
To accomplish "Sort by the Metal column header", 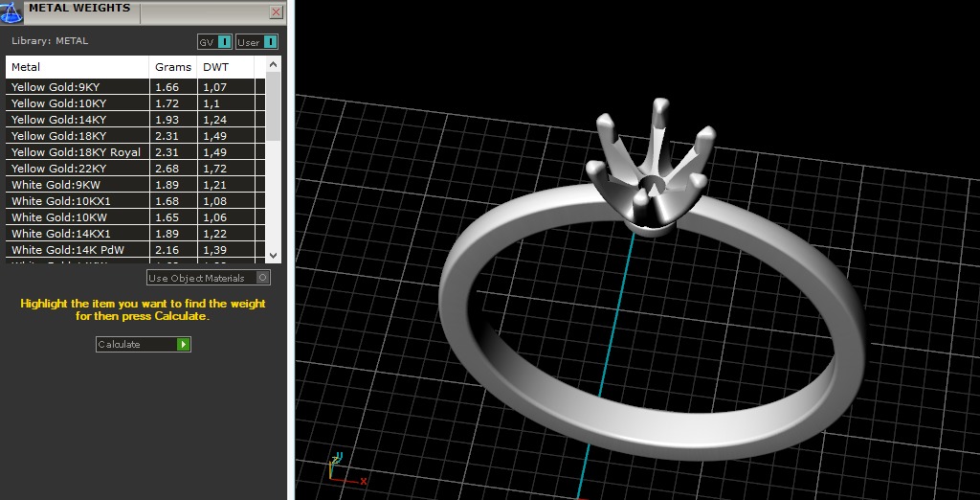I will tap(77, 67).
